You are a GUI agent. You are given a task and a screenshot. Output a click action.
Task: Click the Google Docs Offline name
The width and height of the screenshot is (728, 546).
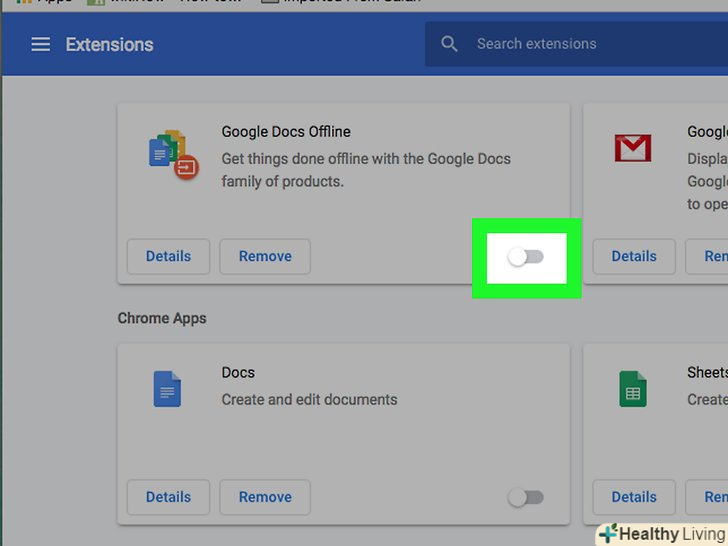[x=286, y=132]
